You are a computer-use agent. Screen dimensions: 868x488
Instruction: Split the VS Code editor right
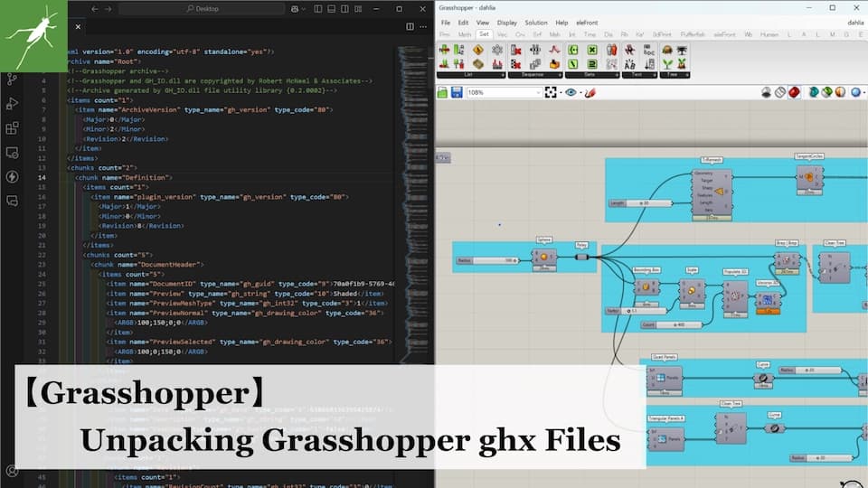pos(410,26)
